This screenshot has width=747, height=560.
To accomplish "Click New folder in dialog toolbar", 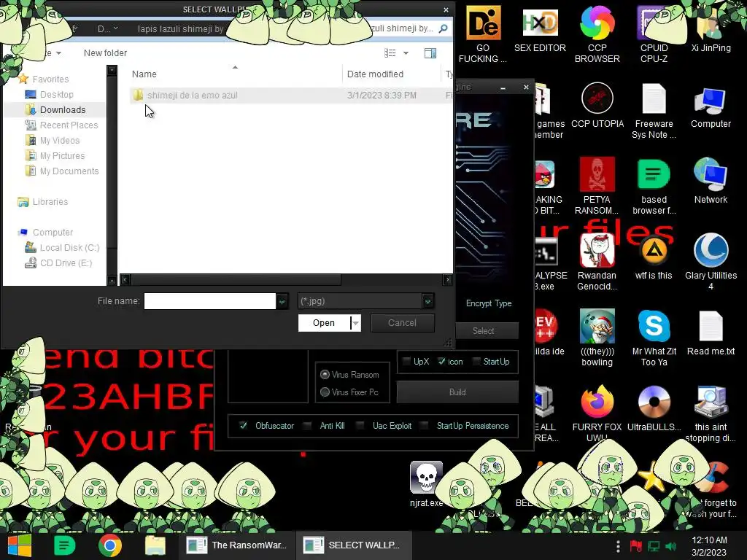I will [105, 52].
